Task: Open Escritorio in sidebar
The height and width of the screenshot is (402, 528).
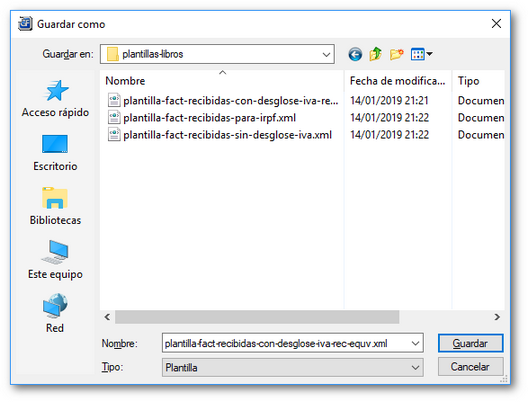Action: pyautogui.click(x=55, y=153)
